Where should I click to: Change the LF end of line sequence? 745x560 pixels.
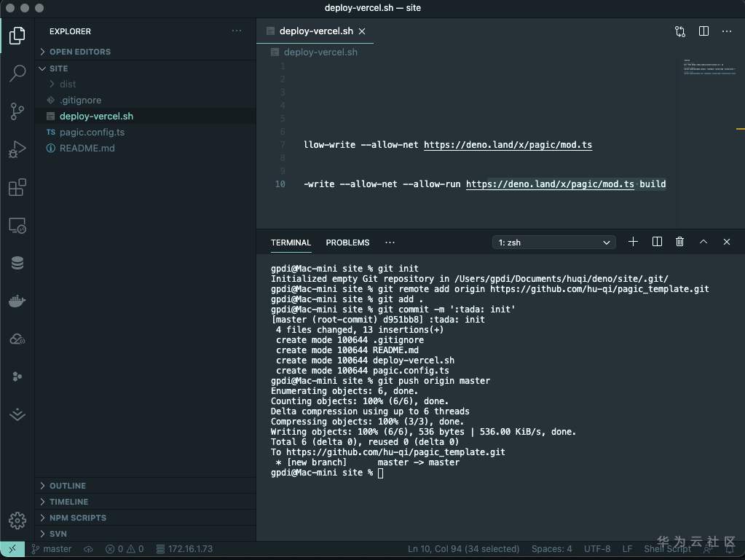tap(627, 548)
